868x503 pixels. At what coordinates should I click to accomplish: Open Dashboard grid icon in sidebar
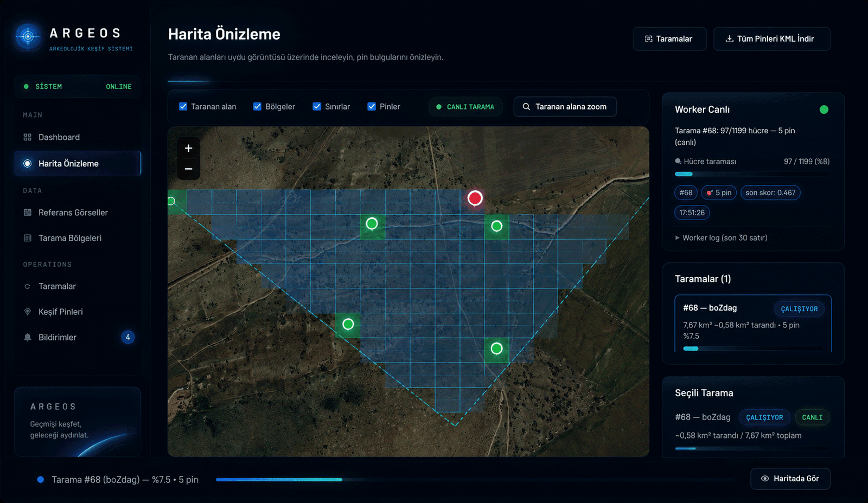(x=28, y=137)
